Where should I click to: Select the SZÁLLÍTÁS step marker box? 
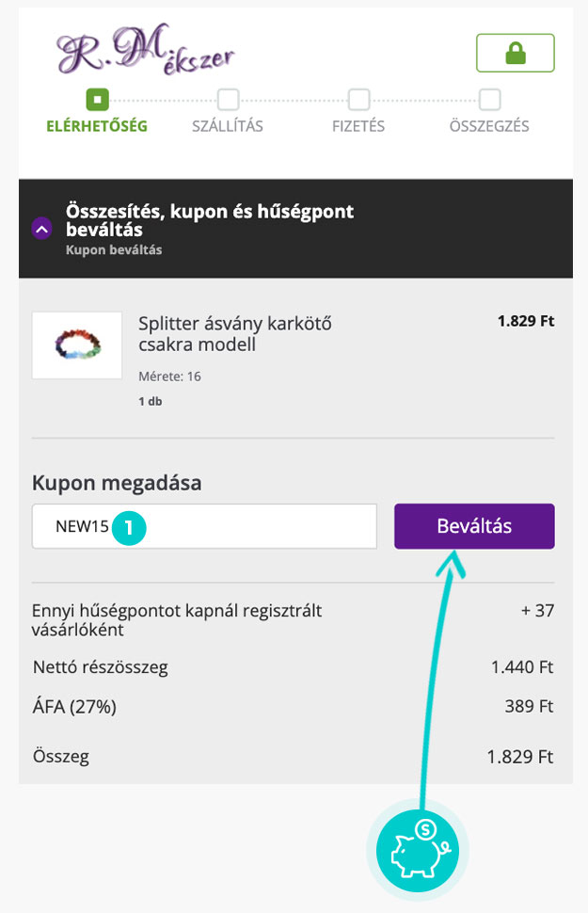228,98
